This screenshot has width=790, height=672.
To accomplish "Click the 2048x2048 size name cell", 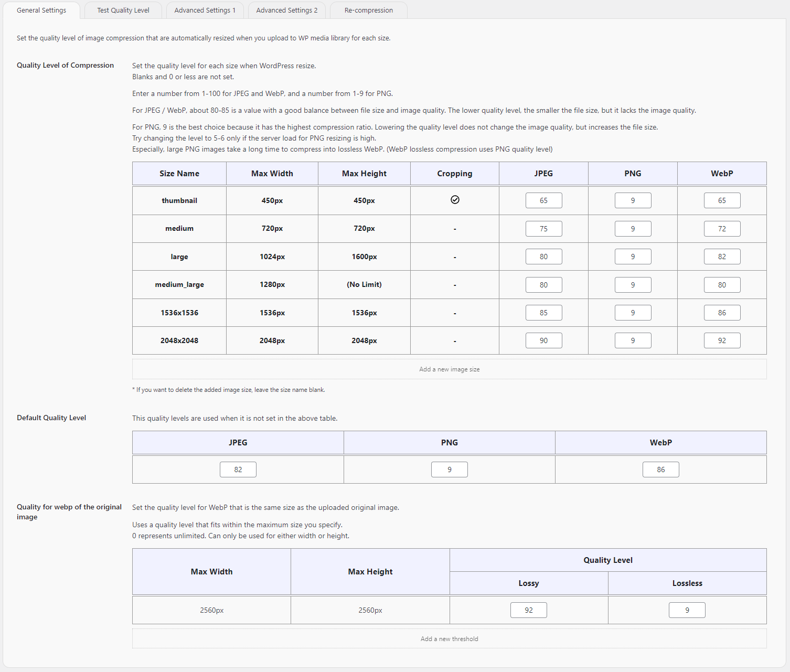I will (x=179, y=340).
